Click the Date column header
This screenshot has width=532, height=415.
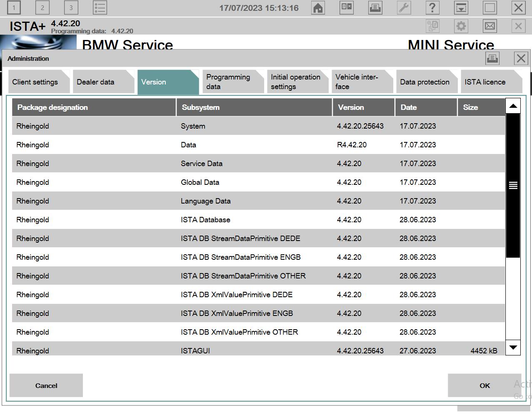(x=426, y=107)
